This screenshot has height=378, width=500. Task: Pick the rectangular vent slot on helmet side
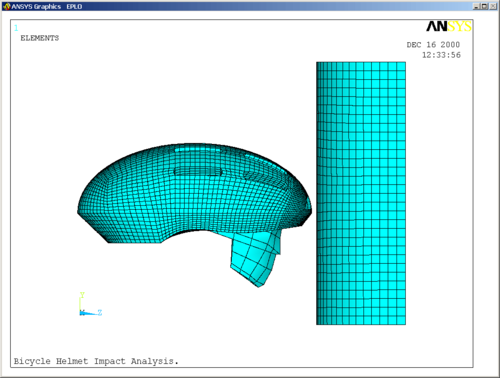pos(198,171)
